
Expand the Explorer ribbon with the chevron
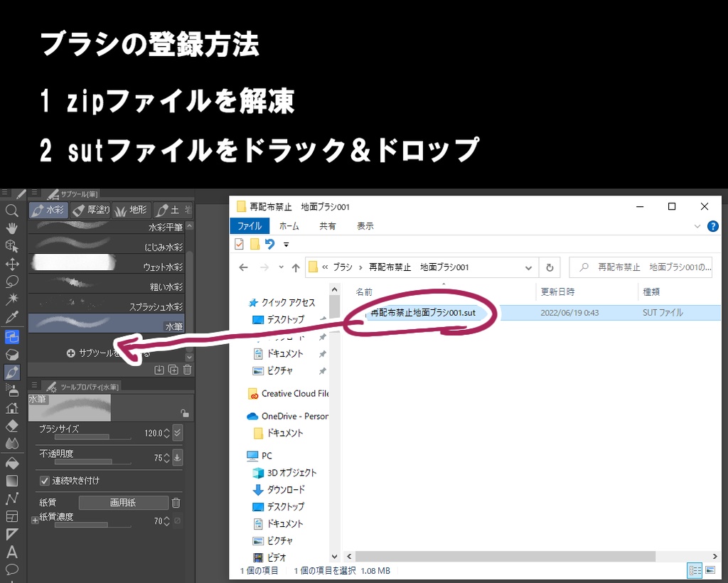(x=698, y=226)
